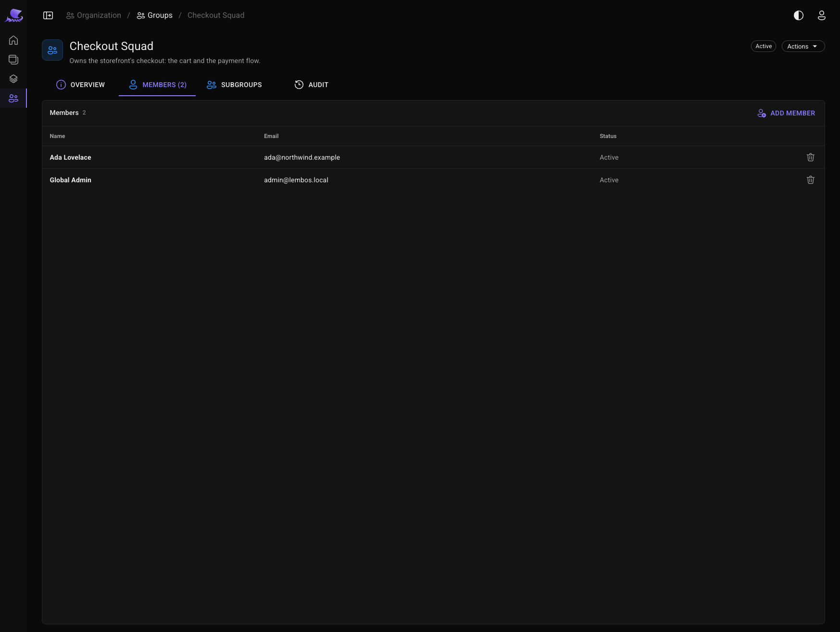Select the groups icon in the sidebar
This screenshot has width=840, height=632.
click(13, 98)
